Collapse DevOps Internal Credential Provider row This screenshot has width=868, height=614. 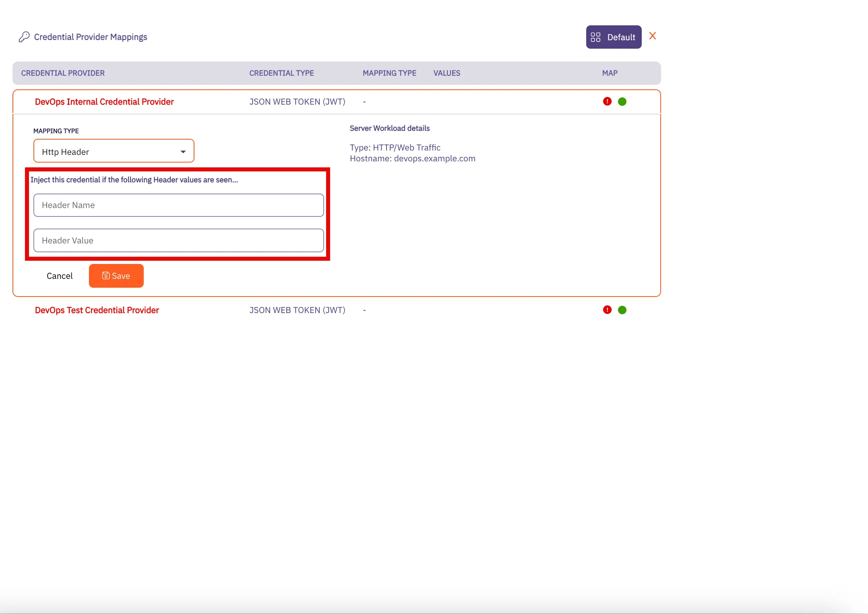point(104,102)
